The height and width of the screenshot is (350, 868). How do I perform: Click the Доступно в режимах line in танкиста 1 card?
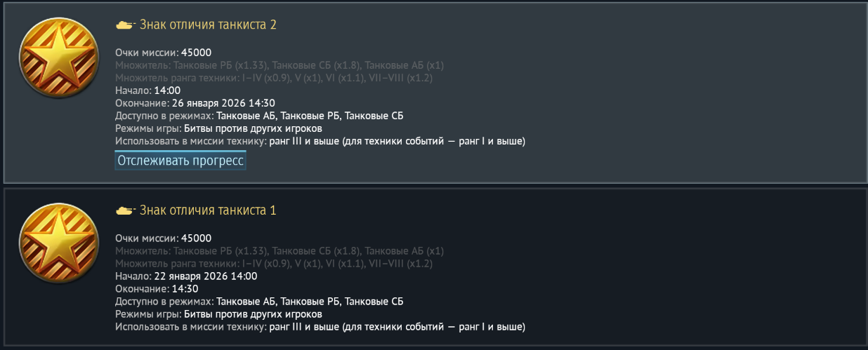[259, 302]
